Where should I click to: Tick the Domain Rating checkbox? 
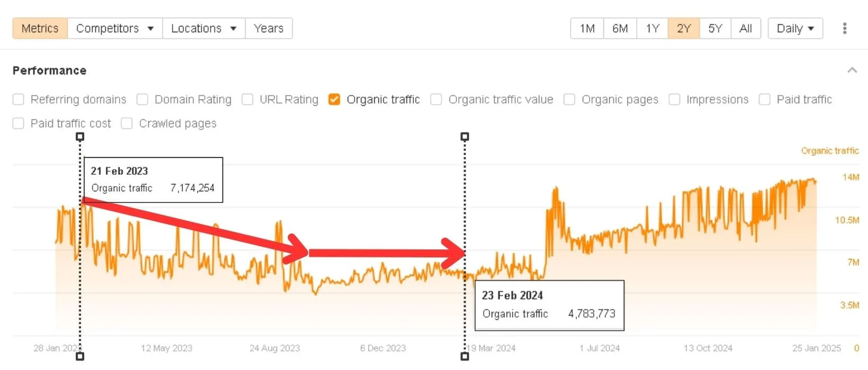(x=142, y=99)
